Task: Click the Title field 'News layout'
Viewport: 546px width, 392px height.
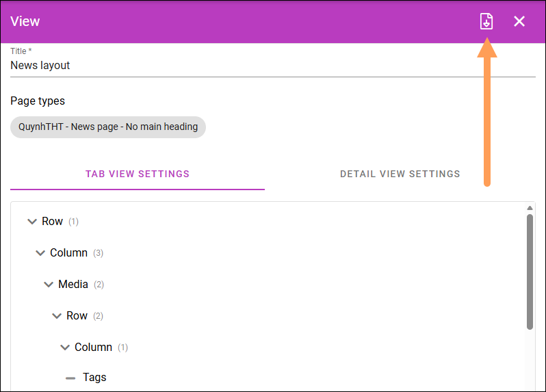Action: [272, 66]
